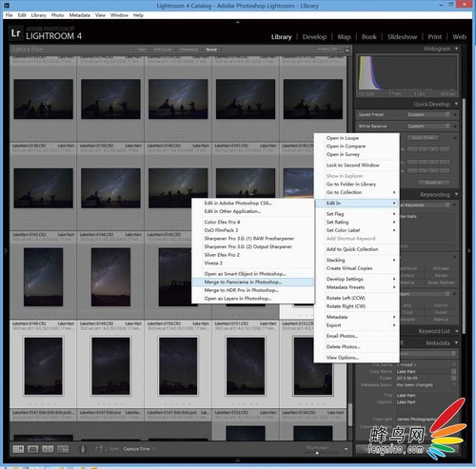Open the Book module

coord(368,37)
